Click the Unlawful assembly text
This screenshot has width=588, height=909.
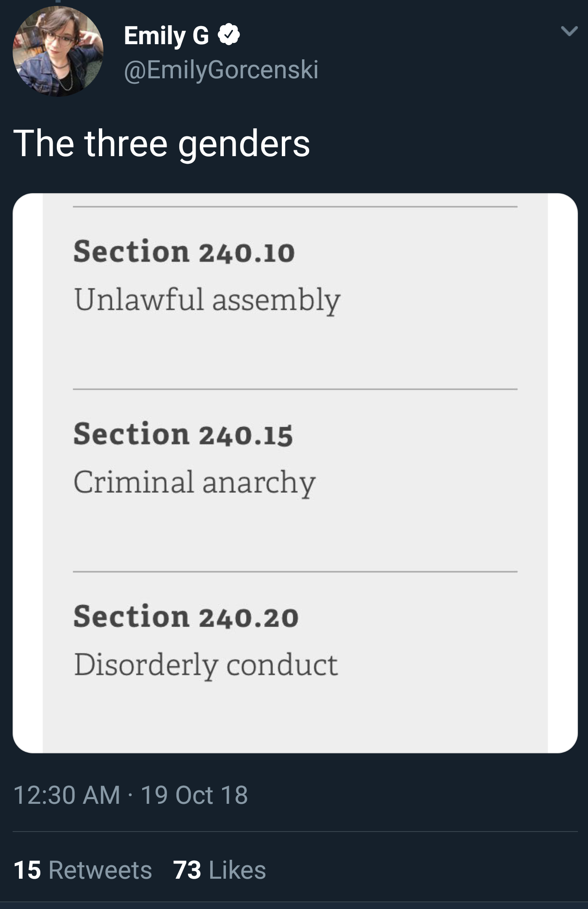pos(207,300)
